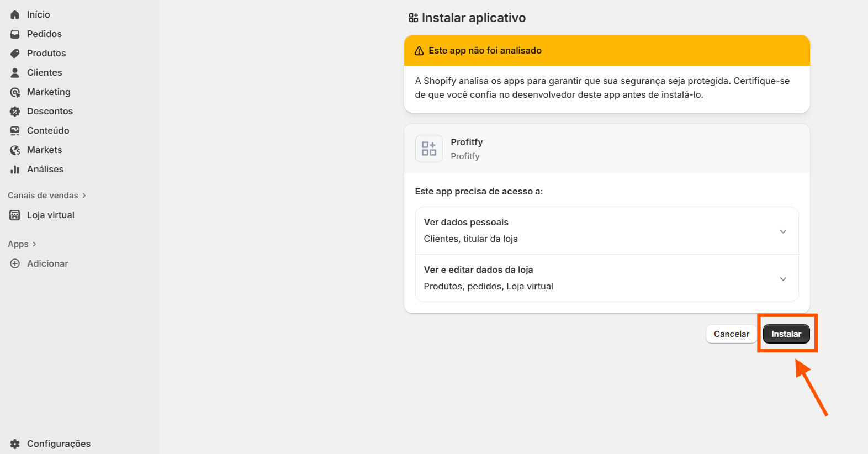
Task: Click the Adicionar plus circle icon
Action: tap(15, 264)
